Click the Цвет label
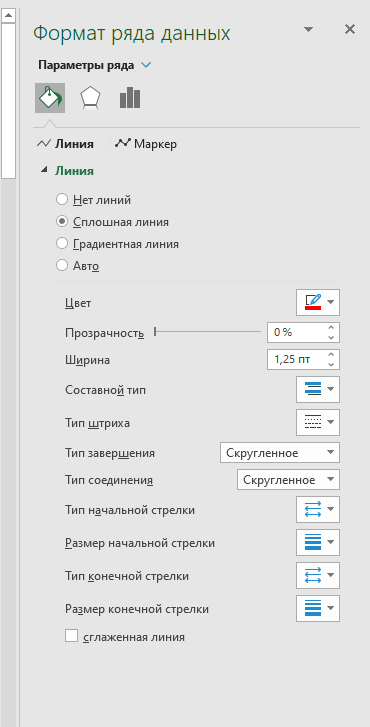This screenshot has width=370, height=727. 78,303
